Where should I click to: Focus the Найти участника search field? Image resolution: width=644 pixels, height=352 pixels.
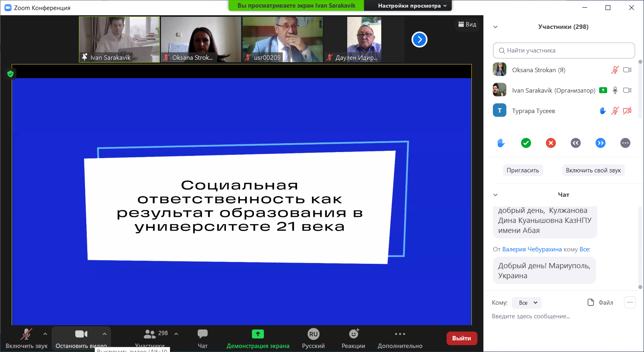[564, 51]
